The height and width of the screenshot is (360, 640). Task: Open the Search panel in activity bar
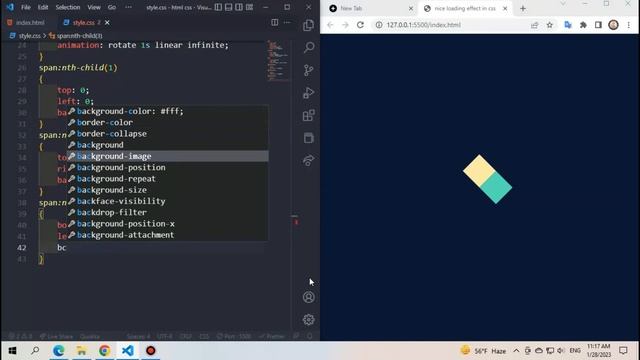coord(309,47)
